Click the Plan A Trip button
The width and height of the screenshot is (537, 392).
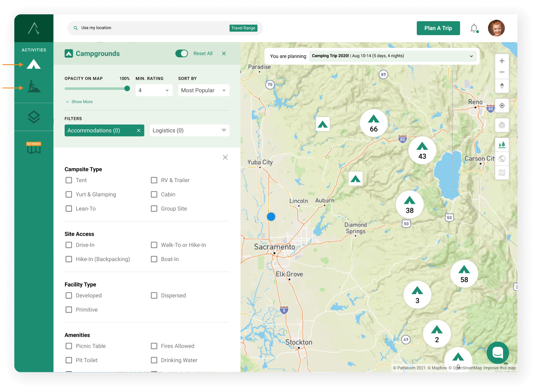coord(438,28)
